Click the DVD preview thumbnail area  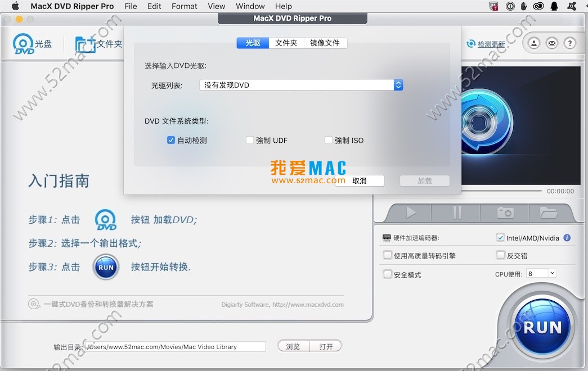[x=520, y=125]
